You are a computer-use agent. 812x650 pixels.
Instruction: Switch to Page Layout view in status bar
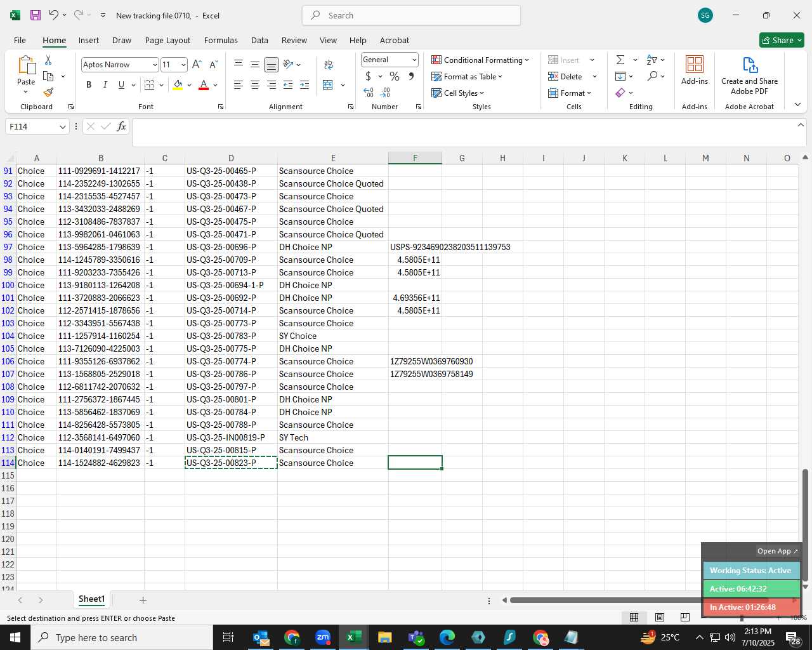pos(660,617)
